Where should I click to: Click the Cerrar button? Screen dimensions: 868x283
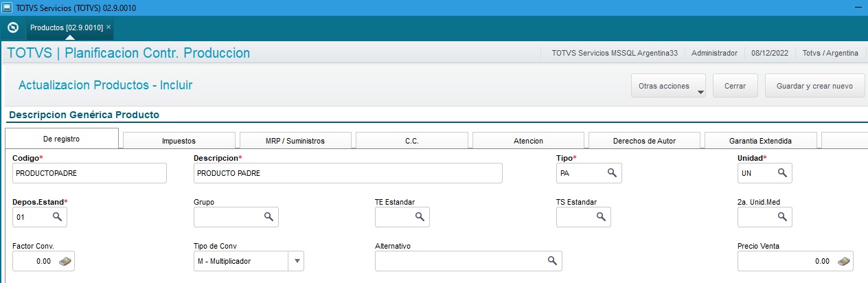[x=735, y=87]
